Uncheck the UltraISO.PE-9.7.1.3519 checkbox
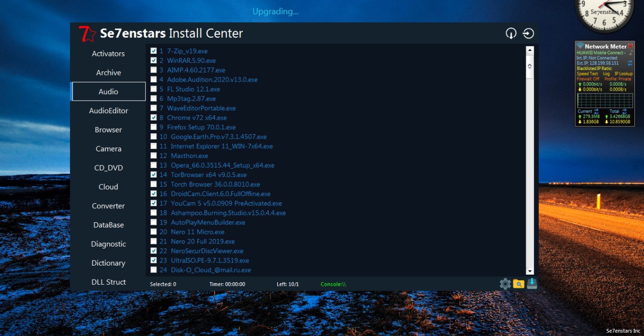This screenshot has height=336, width=644. coord(153,261)
